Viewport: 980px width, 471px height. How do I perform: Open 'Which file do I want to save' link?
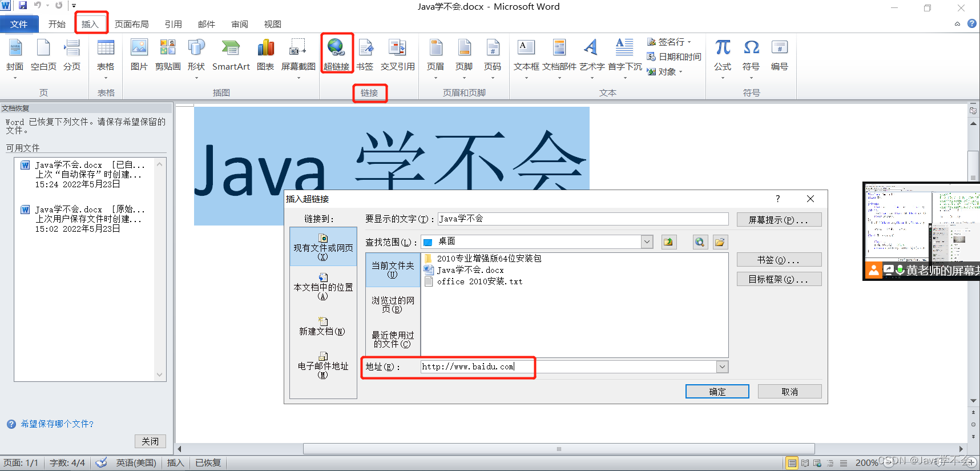57,424
